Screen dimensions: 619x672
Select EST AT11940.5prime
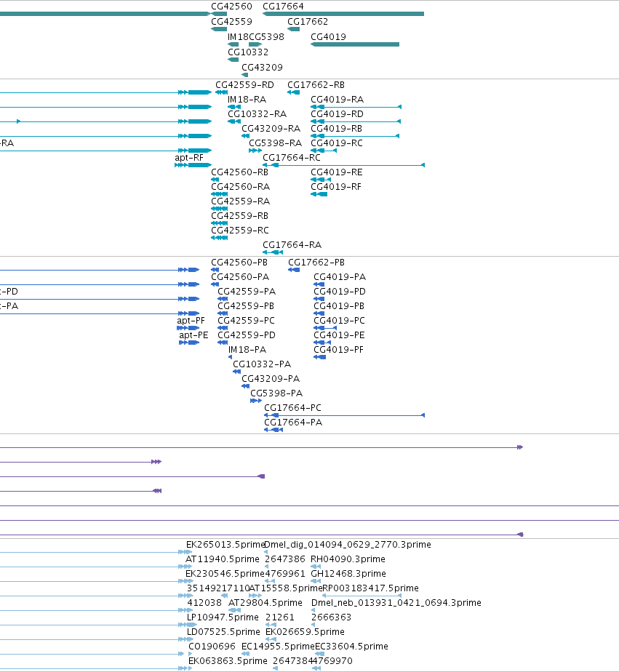point(223,560)
